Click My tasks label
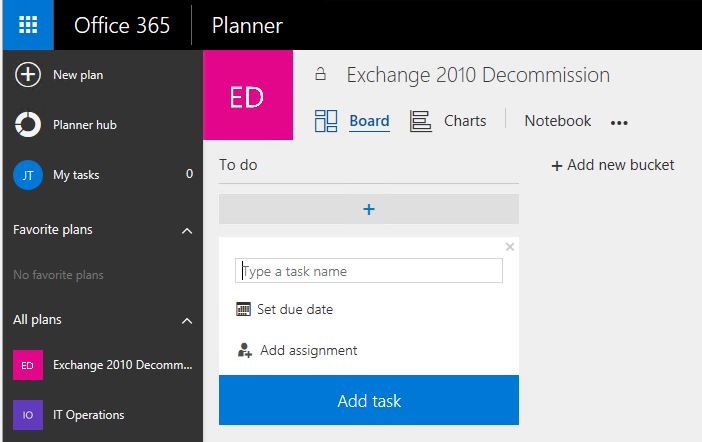The width and height of the screenshot is (702, 442). (76, 175)
